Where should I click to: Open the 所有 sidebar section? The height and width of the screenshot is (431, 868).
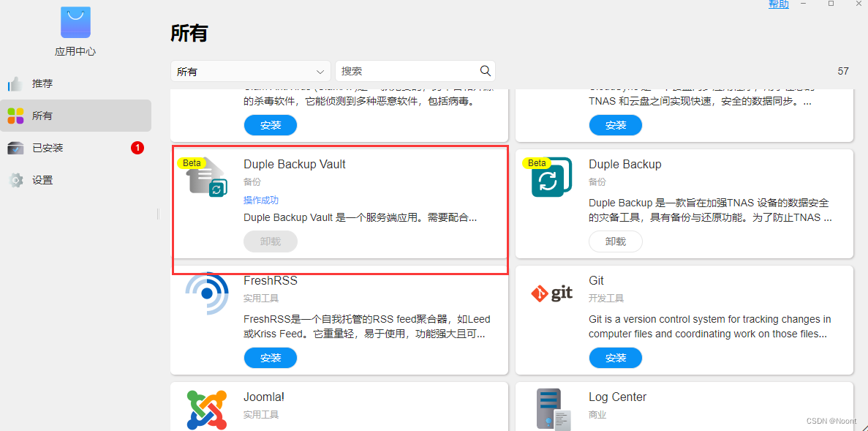[x=76, y=116]
